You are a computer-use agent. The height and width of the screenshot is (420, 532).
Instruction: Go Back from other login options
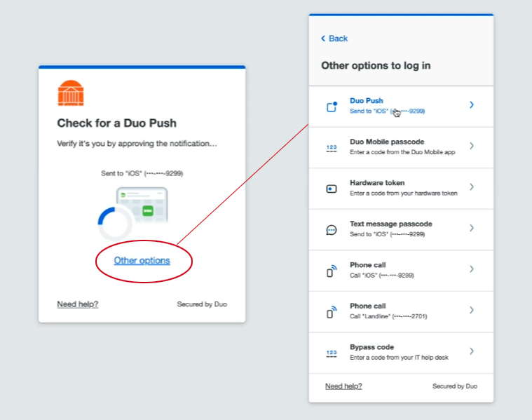pos(334,39)
